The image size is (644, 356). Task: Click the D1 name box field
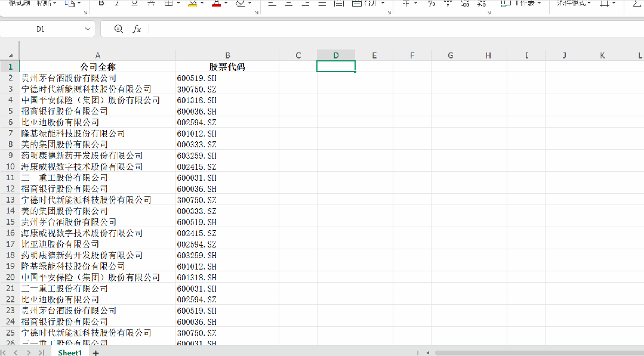40,29
